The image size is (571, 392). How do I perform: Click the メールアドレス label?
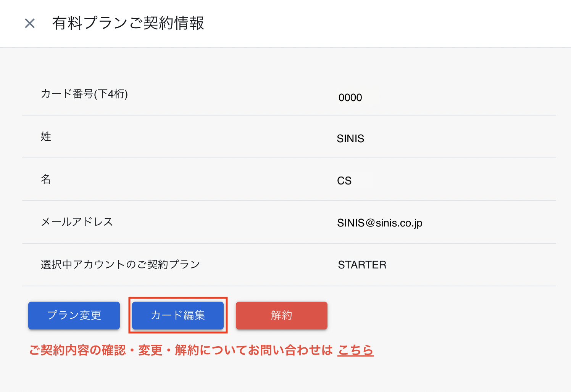coord(77,222)
